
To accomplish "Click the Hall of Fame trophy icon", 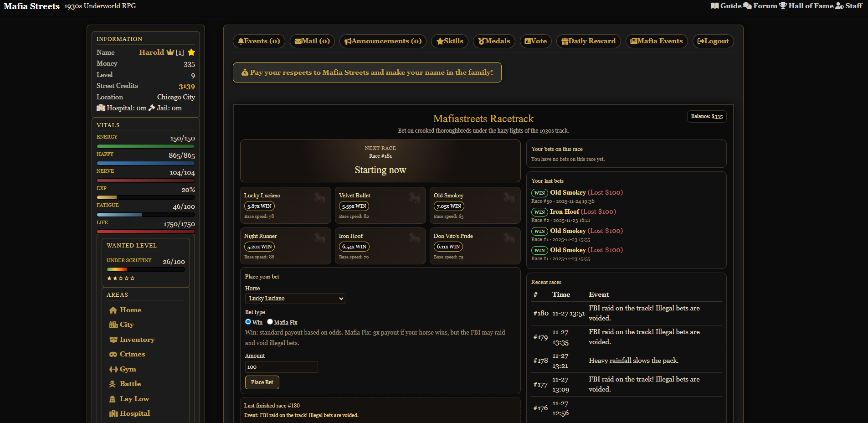I will pyautogui.click(x=783, y=6).
